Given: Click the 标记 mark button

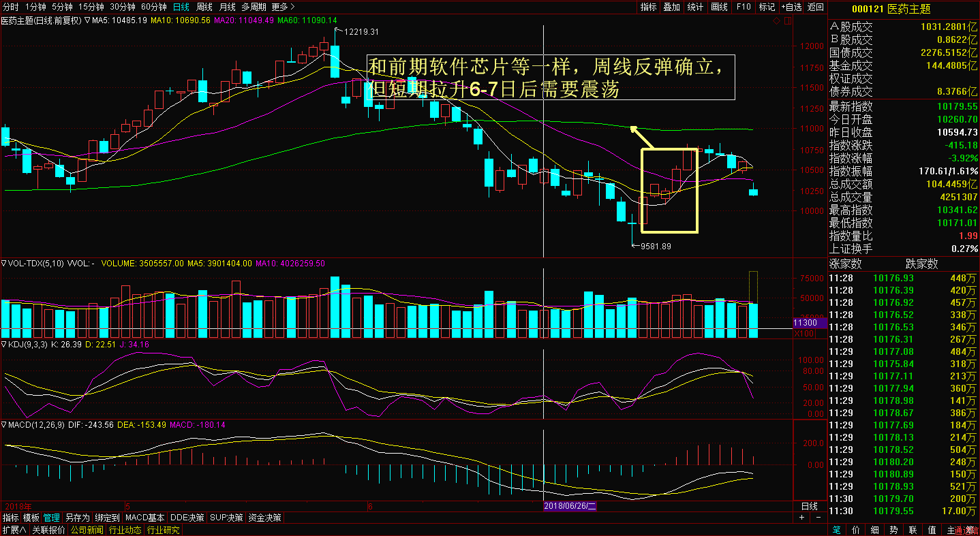Looking at the screenshot, I should (x=767, y=7).
